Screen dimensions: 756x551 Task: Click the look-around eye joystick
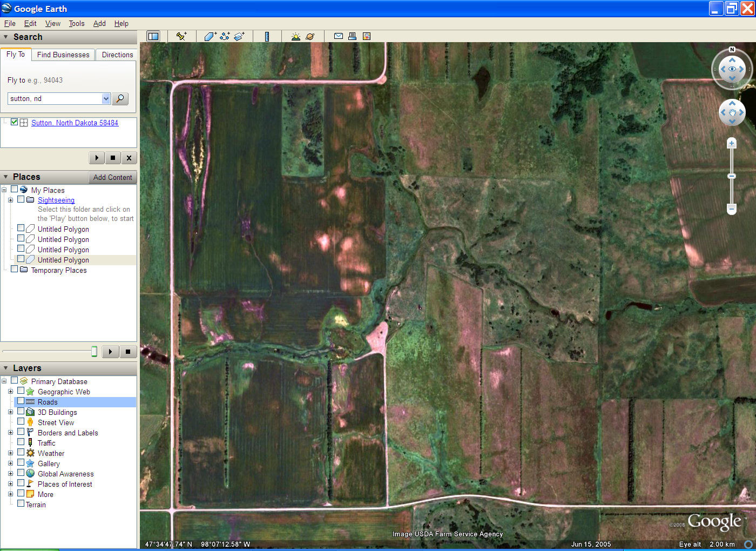tap(732, 69)
